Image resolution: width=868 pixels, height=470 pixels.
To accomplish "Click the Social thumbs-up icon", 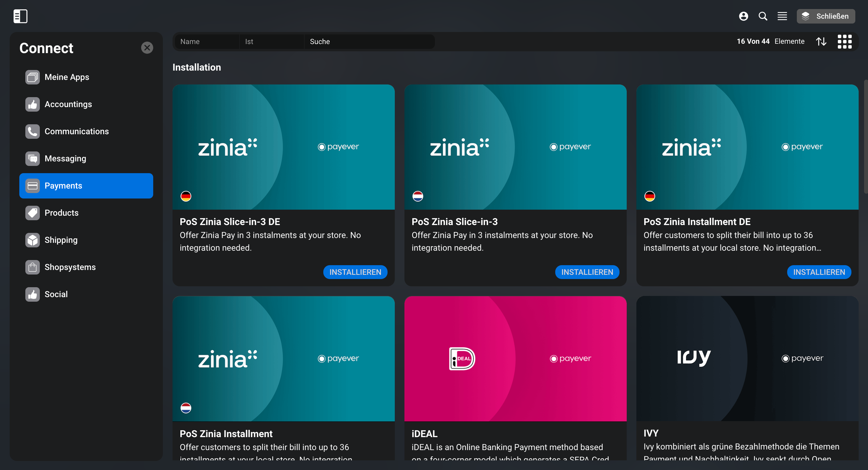I will point(32,294).
